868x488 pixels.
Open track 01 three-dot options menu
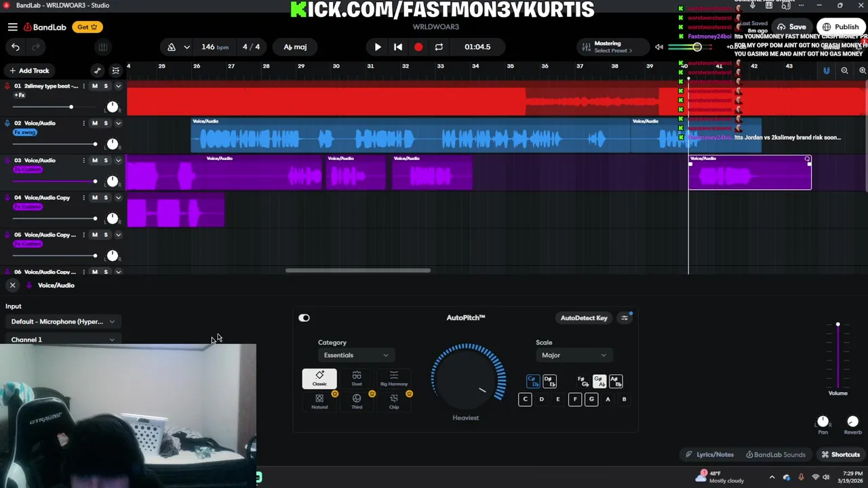84,86
